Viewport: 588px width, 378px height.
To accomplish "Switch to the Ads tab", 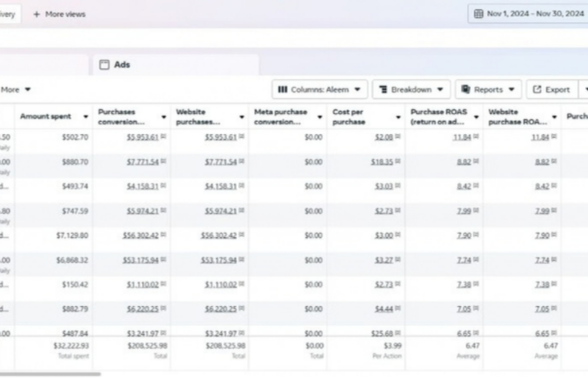I will click(176, 65).
